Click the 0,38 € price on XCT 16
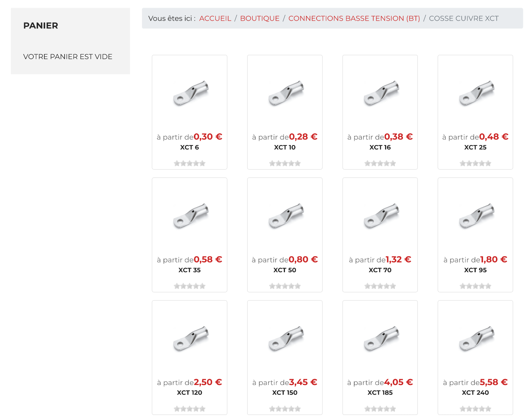Viewport: 531px width, 420px height. tap(399, 137)
